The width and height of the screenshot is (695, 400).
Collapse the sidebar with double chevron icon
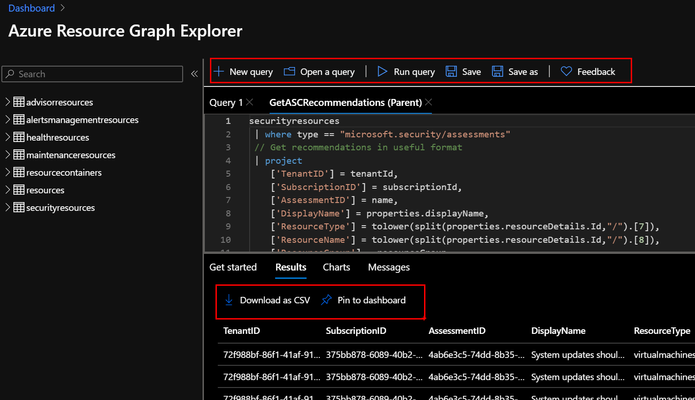194,74
